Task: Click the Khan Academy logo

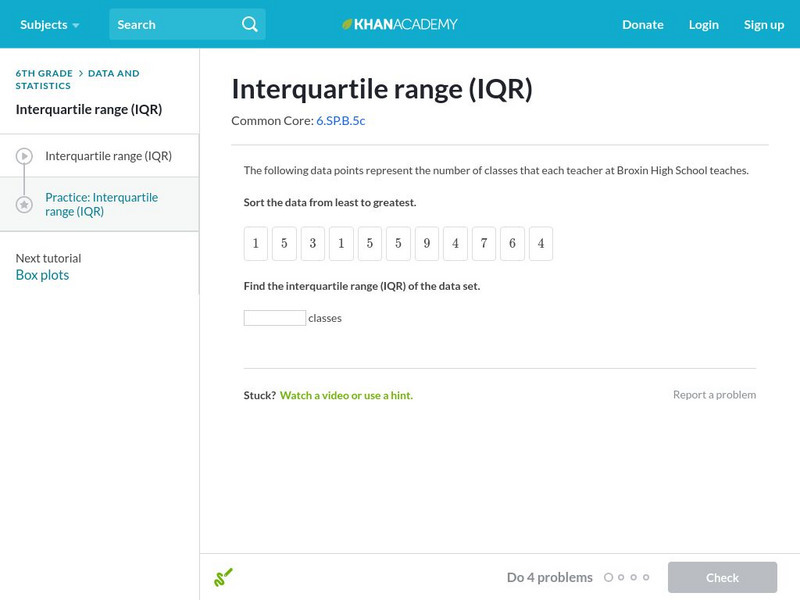Action: point(400,24)
